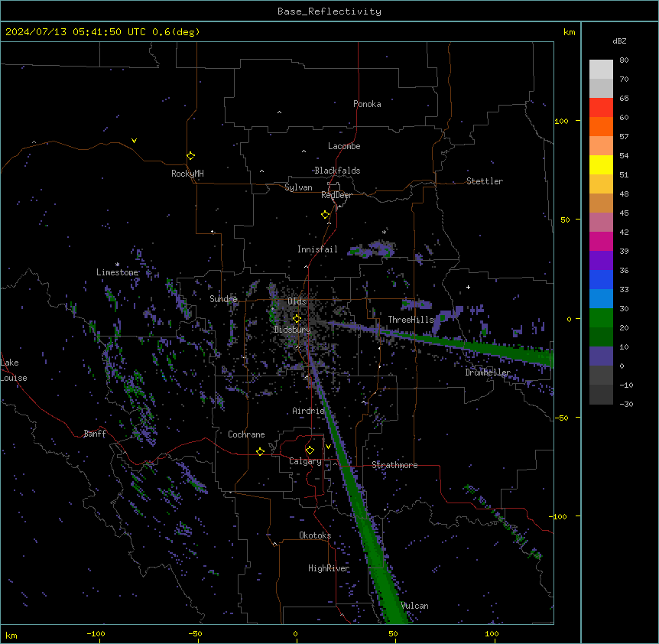The height and width of the screenshot is (644, 659).
Task: Click the ThreeHills label
Action: pyautogui.click(x=411, y=320)
